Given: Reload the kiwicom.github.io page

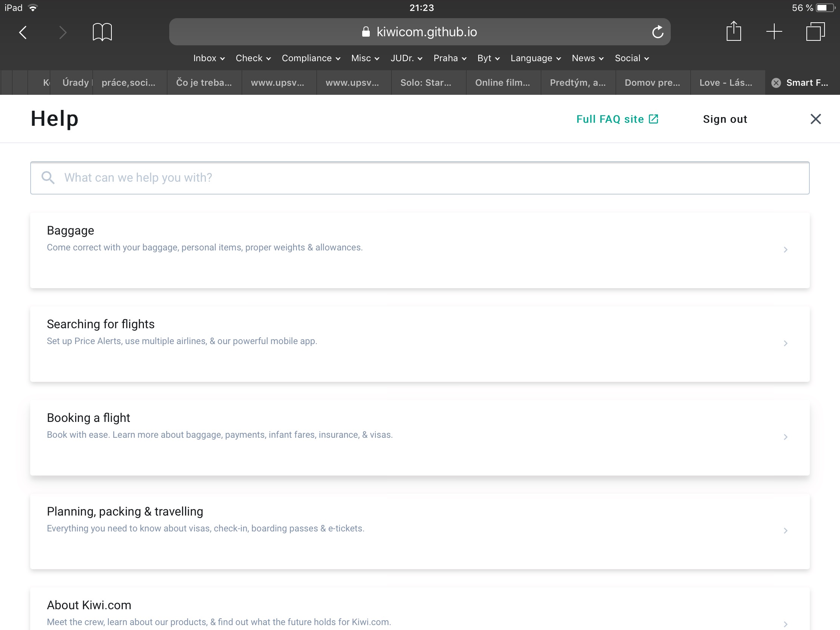Looking at the screenshot, I should 658,32.
